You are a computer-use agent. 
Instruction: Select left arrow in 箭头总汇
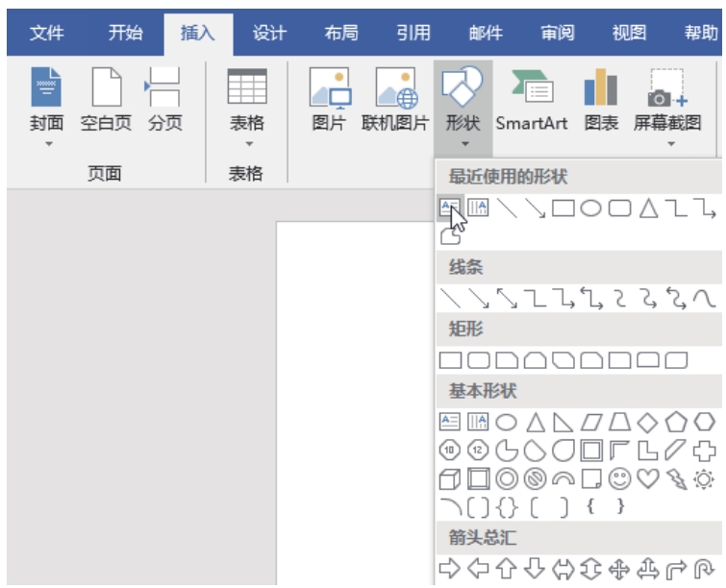point(478,569)
